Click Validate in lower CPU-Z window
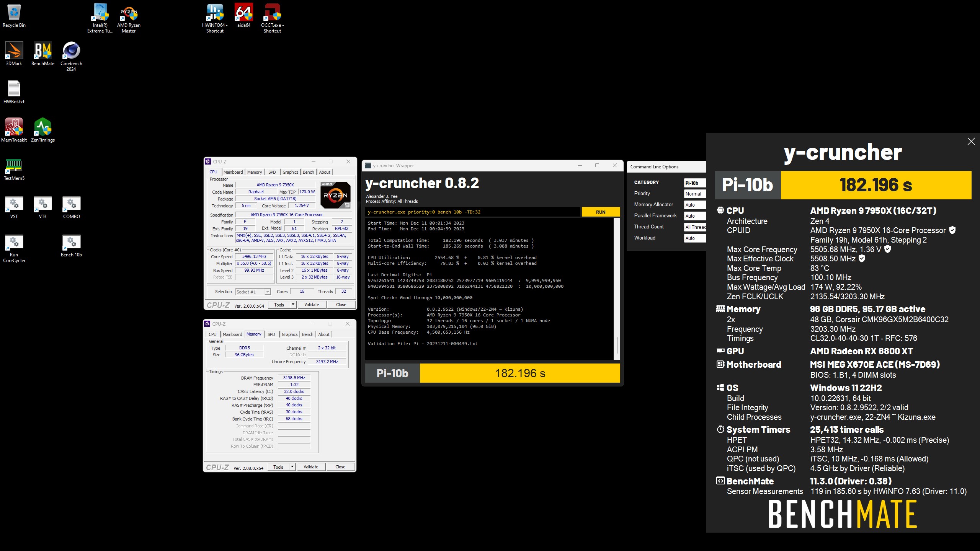Screen dimensions: 980x551 (311, 467)
